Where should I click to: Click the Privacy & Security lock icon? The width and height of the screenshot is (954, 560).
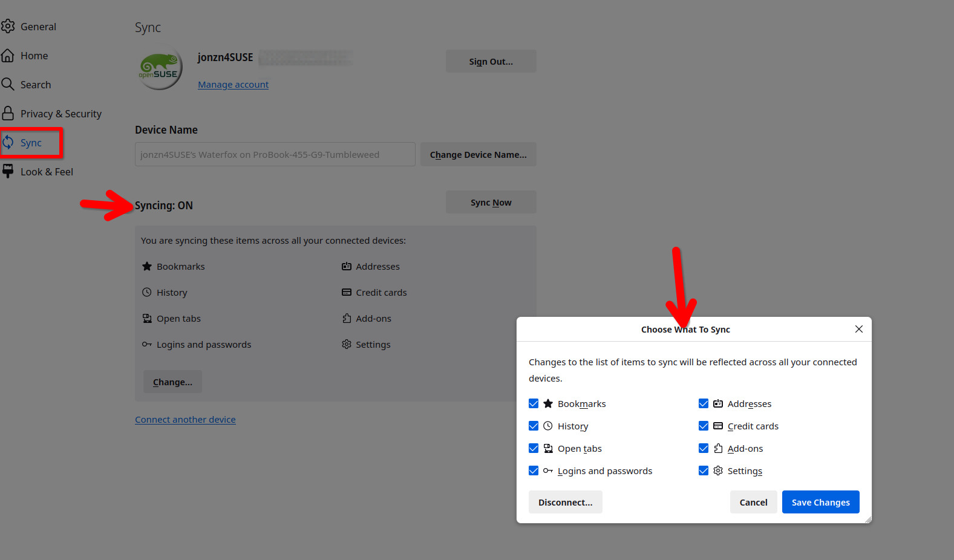point(8,113)
